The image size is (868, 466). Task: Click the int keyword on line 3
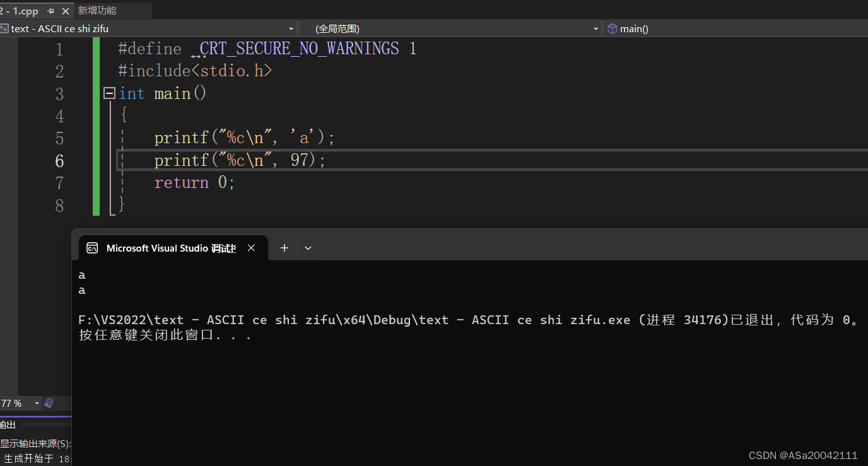click(132, 93)
